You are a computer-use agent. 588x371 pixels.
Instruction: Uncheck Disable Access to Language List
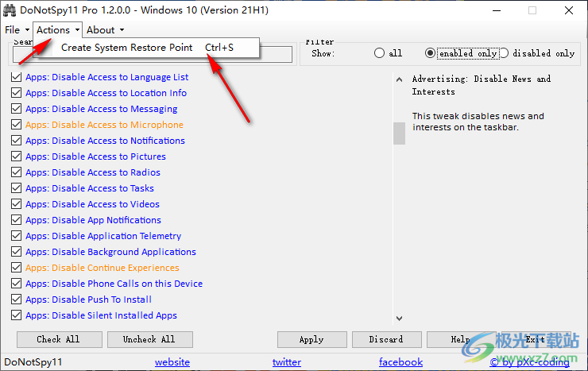16,77
